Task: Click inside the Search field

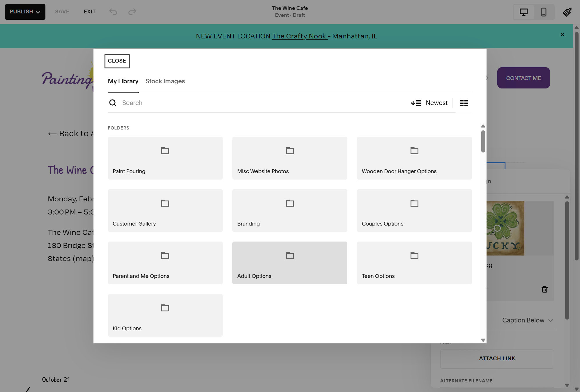Action: point(262,103)
